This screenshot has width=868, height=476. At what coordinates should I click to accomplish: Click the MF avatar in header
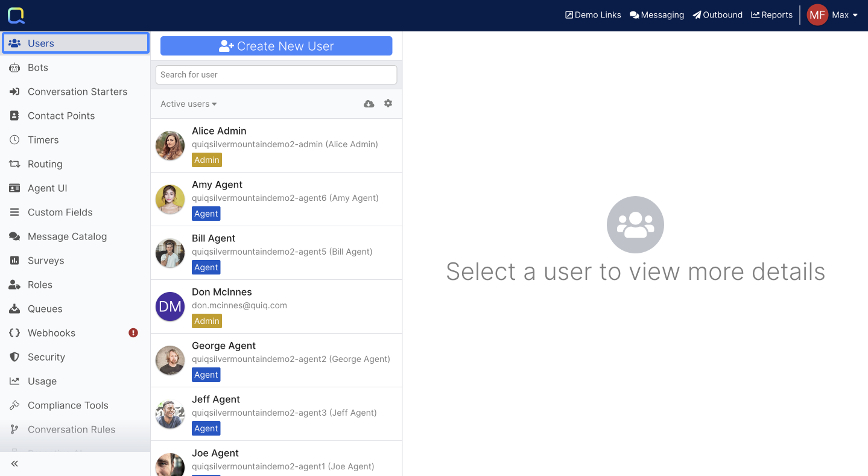pos(817,15)
